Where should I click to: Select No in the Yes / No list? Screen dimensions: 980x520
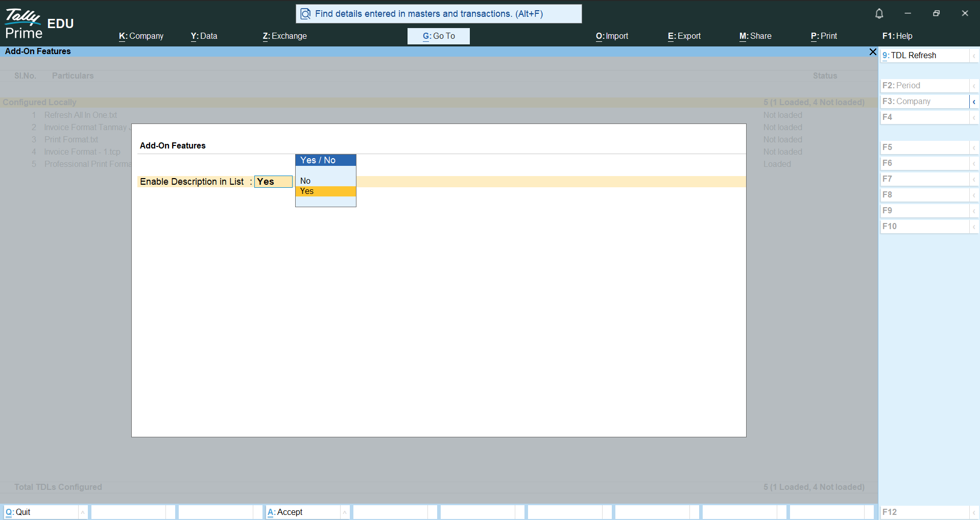(326, 181)
